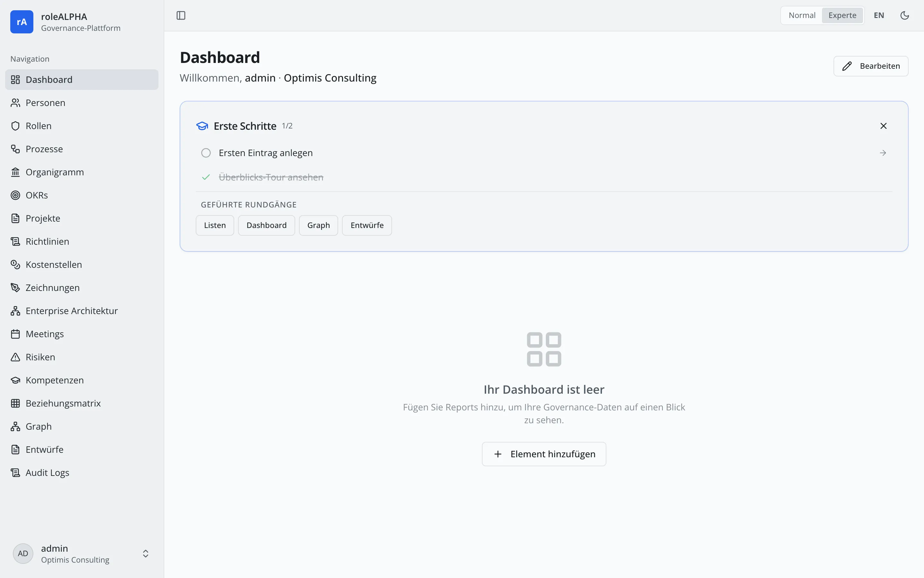Change language to EN
Screen dimensions: 924x578
[878, 15]
